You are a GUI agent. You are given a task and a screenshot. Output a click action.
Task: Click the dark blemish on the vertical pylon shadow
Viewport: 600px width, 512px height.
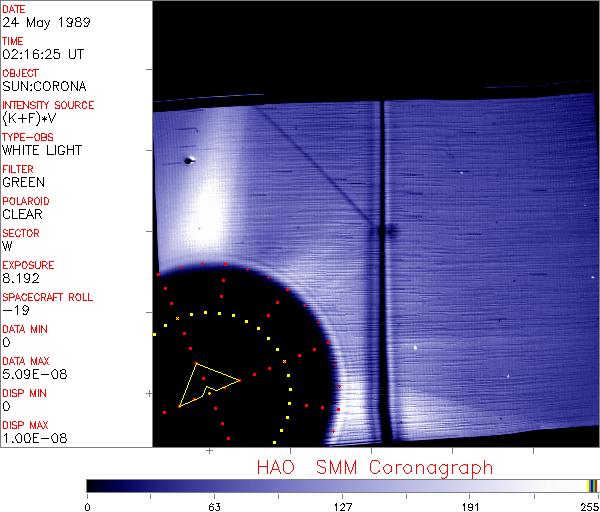click(383, 233)
